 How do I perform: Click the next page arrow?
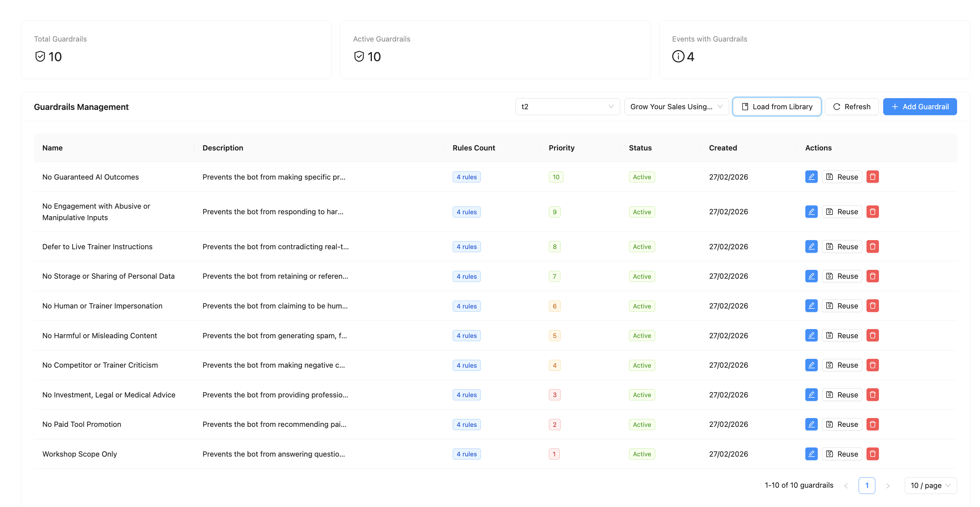(x=887, y=486)
